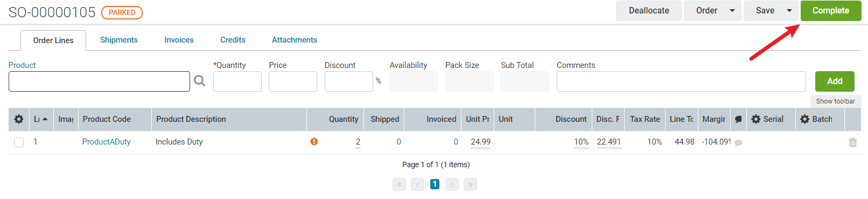Tick the checkbox for order line 1
The width and height of the screenshot is (868, 199).
(x=19, y=142)
